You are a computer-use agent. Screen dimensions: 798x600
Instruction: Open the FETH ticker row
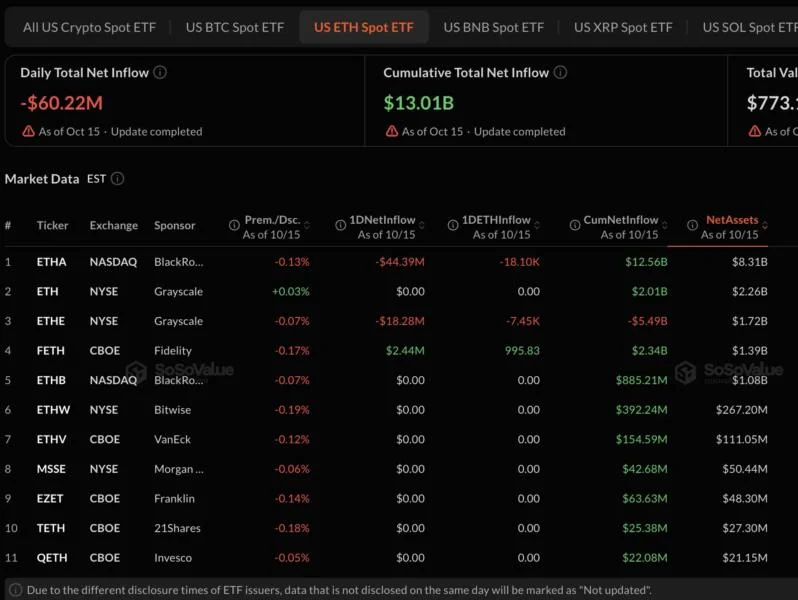click(x=386, y=350)
